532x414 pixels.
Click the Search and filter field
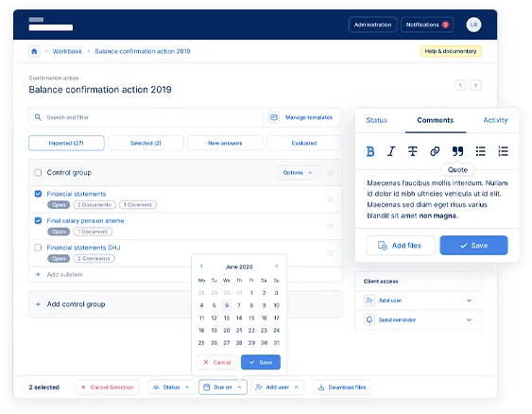(146, 117)
